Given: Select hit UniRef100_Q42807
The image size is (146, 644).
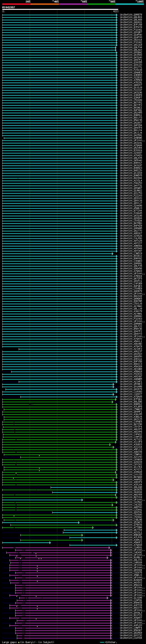Looking at the screenshot, I should (x=131, y=123).
